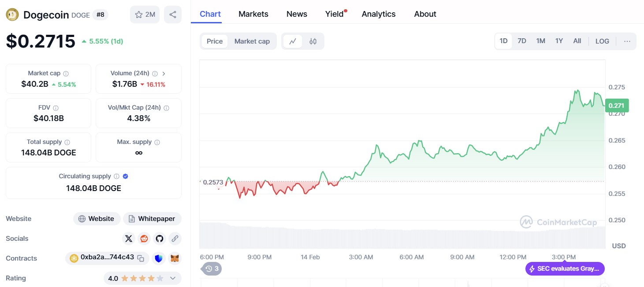This screenshot has width=644, height=287.
Task: Open the Whitepaper link
Action: point(152,218)
